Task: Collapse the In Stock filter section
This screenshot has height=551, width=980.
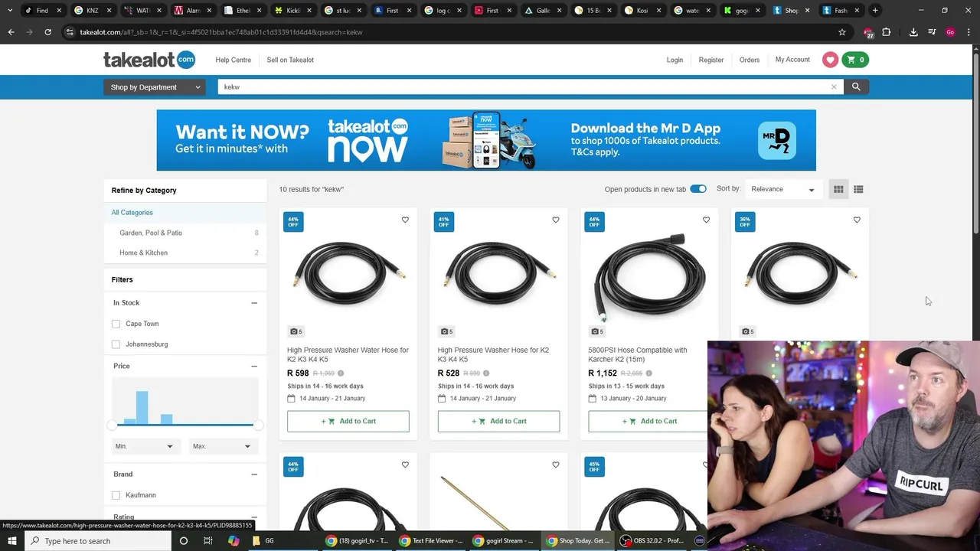Action: tap(254, 303)
